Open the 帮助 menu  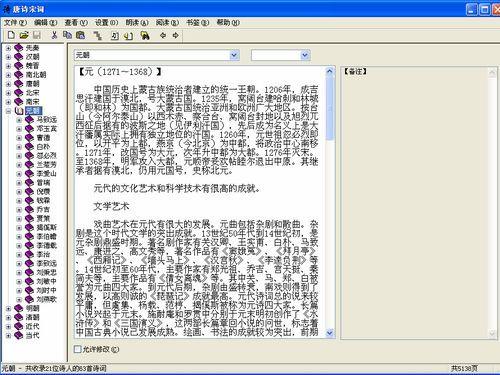(x=228, y=23)
